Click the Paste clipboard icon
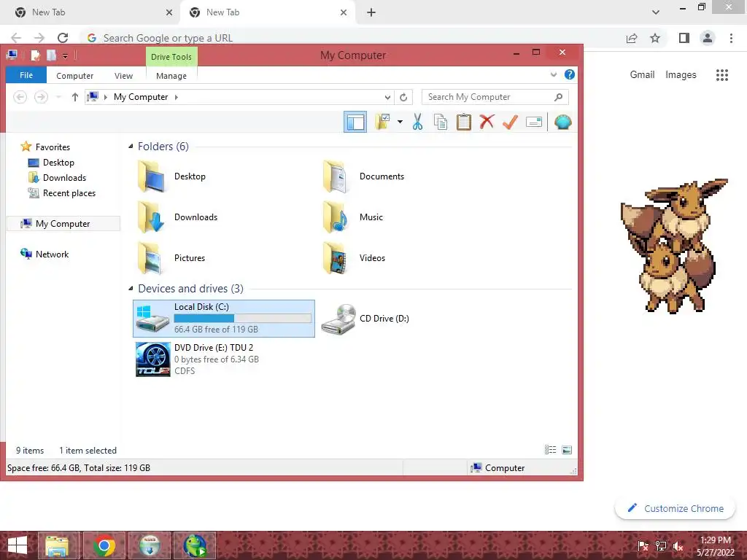Viewport: 747px width, 560px height. (463, 122)
